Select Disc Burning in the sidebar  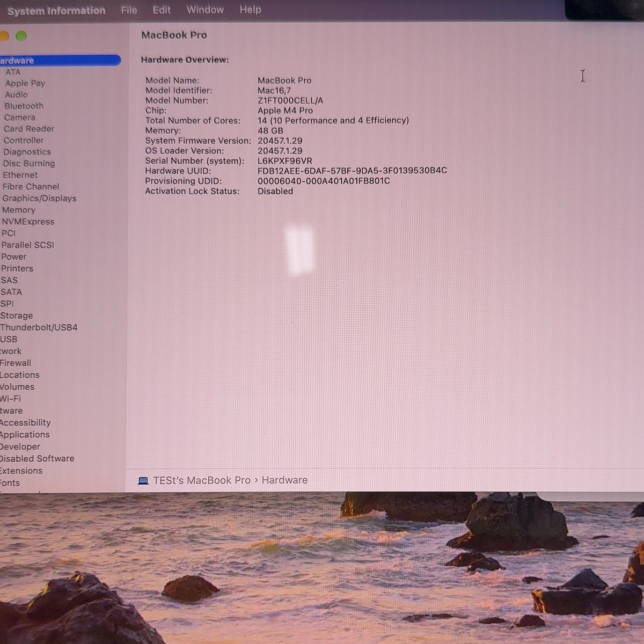[x=29, y=164]
